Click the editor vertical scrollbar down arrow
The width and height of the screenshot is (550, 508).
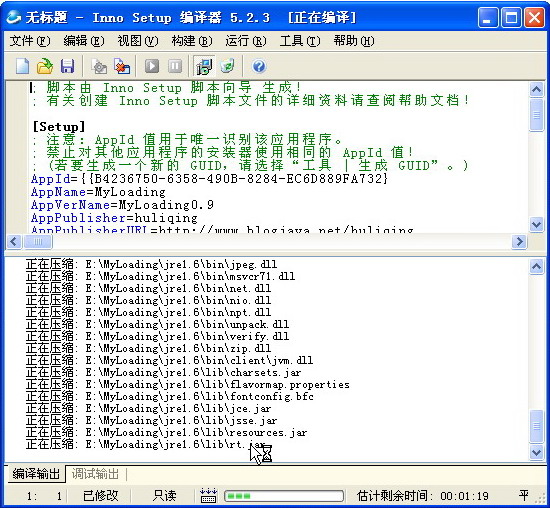tap(536, 224)
